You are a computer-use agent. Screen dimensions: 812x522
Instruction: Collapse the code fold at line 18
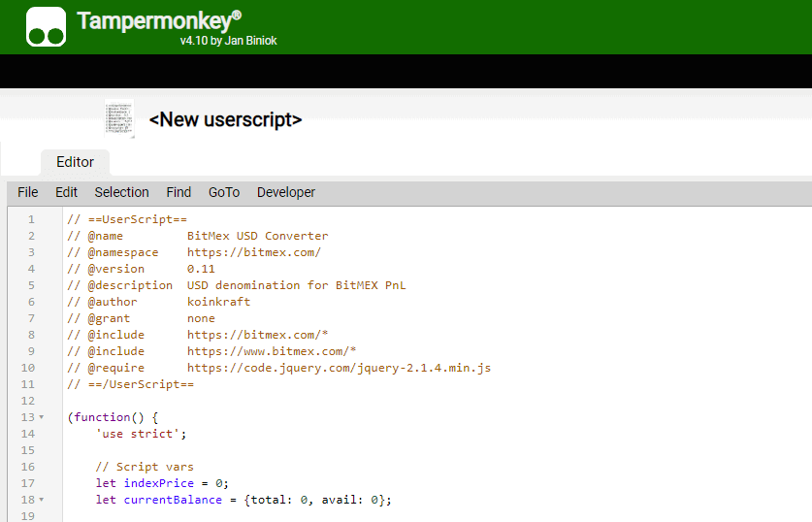point(42,500)
